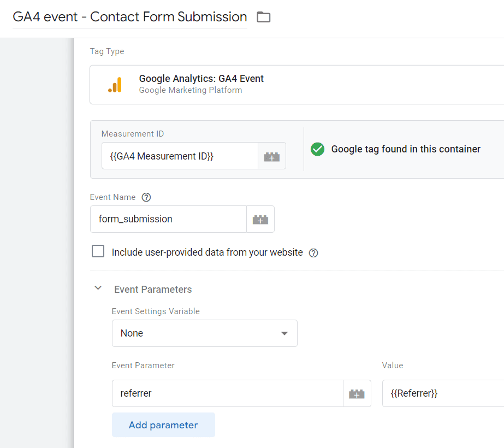This screenshot has width=504, height=448.
Task: Click into the Measurement ID input field
Action: (x=179, y=156)
